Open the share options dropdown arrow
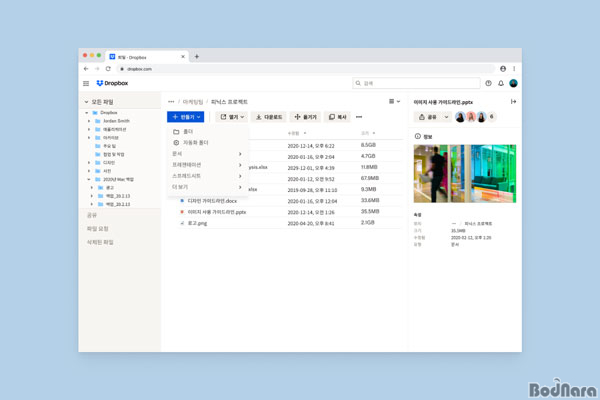600x400 pixels. click(x=446, y=117)
